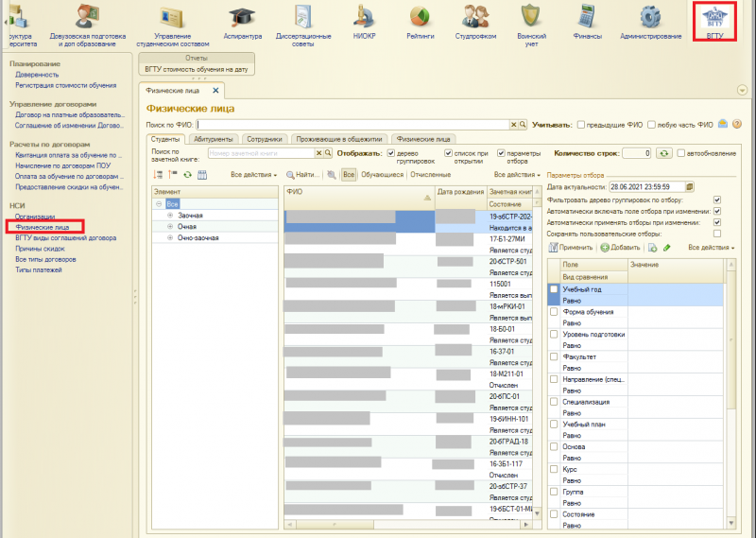Image resolution: width=756 pixels, height=538 pixels.
Task: Click the green pencil edit filter icon
Action: [x=667, y=248]
